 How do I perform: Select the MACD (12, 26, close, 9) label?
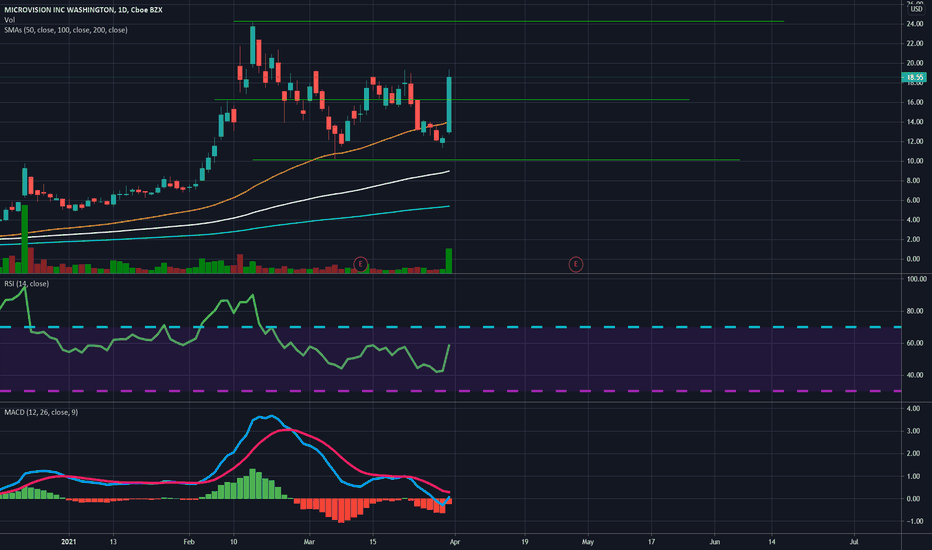pos(41,412)
